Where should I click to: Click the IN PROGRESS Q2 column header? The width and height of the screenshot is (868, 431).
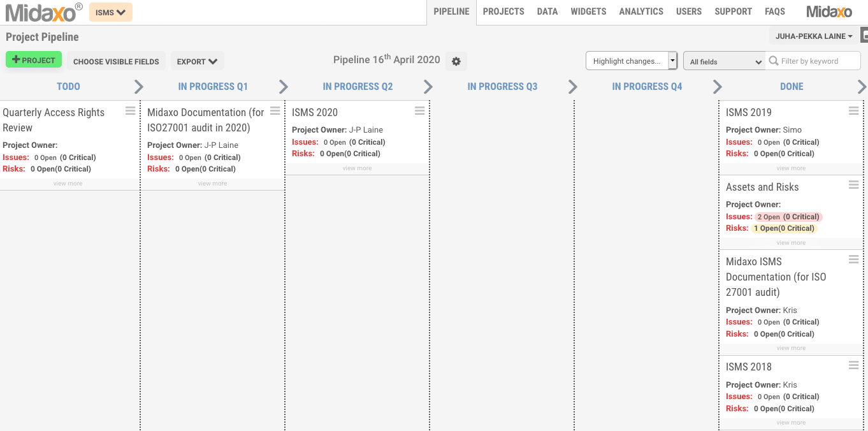(358, 87)
